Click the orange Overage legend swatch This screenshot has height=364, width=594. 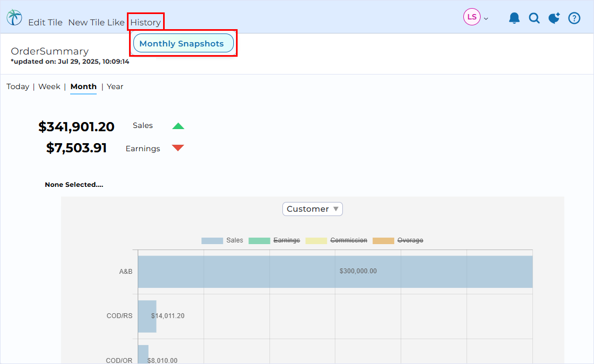point(383,240)
